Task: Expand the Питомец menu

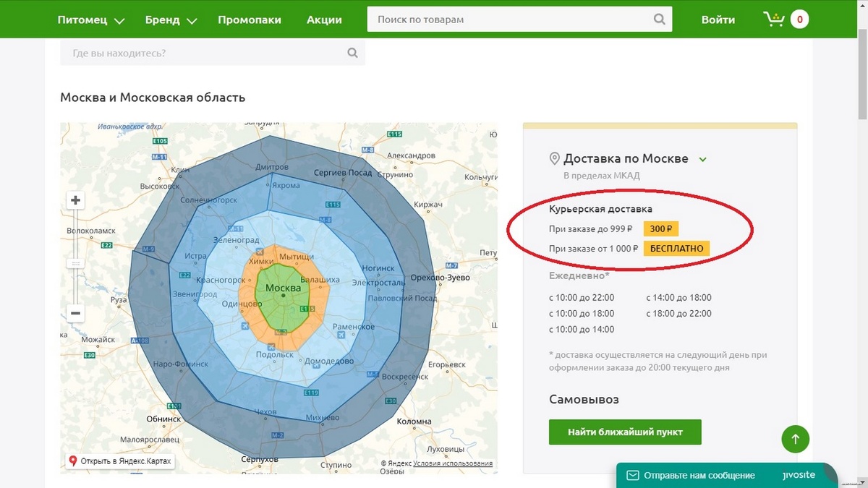Action: [x=91, y=20]
